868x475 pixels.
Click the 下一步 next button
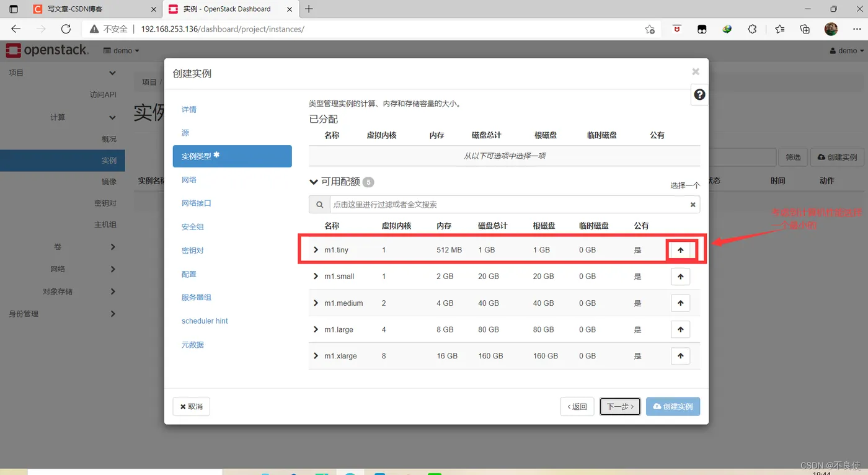[x=620, y=407]
